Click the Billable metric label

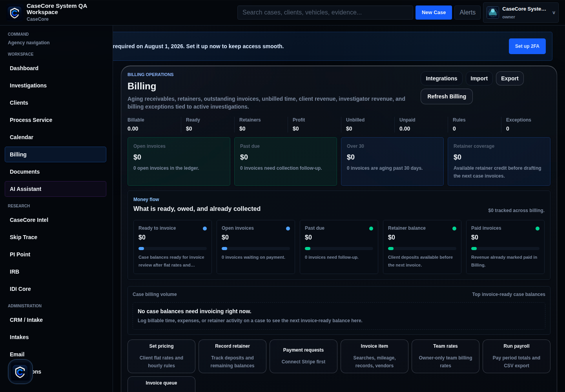pos(136,120)
